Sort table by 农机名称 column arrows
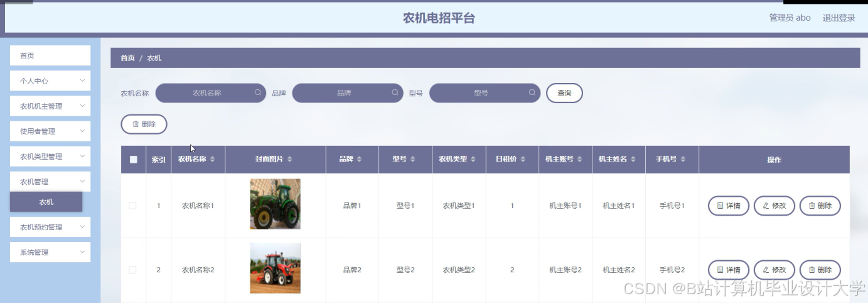Screen dimensions: 868x303 click(213, 160)
